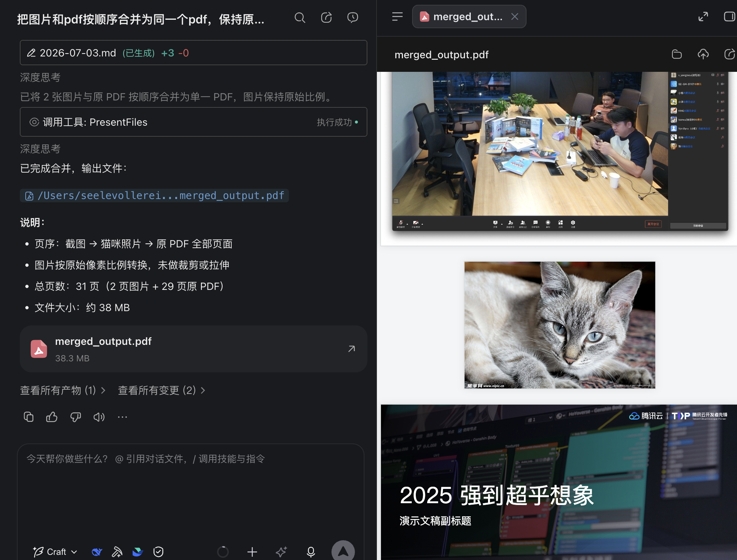Viewport: 737px width, 560px height.
Task: Start voice input with microphone icon
Action: 311,552
